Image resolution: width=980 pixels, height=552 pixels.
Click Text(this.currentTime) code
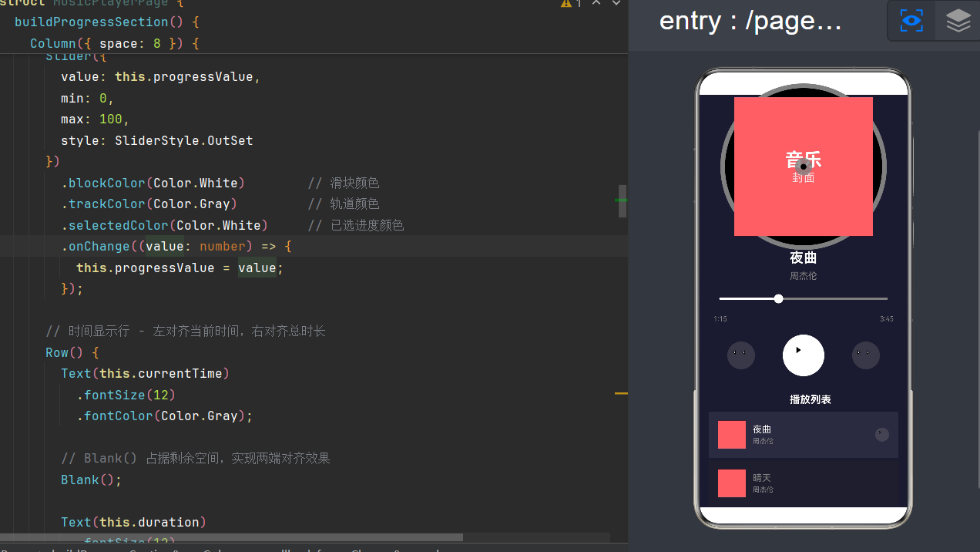click(x=146, y=374)
